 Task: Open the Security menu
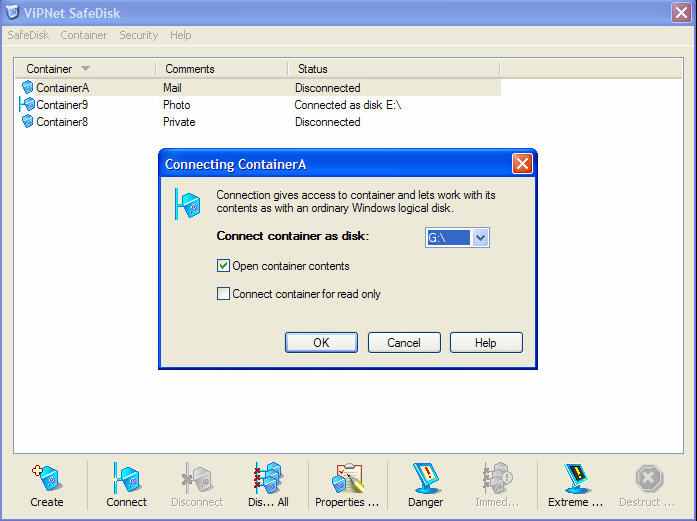tap(139, 35)
